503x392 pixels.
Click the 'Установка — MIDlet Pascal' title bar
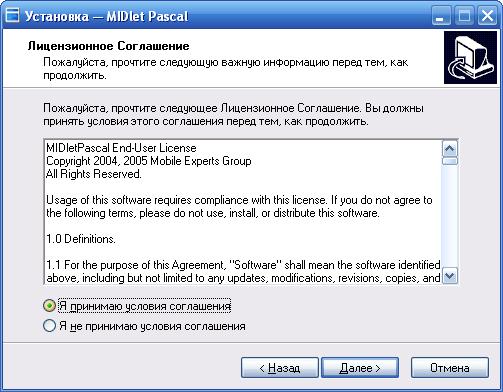tap(107, 16)
